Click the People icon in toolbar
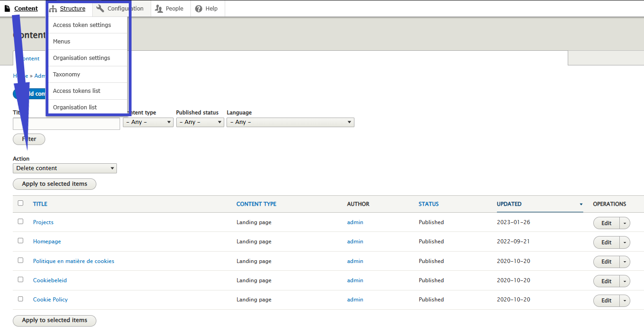 coord(159,9)
